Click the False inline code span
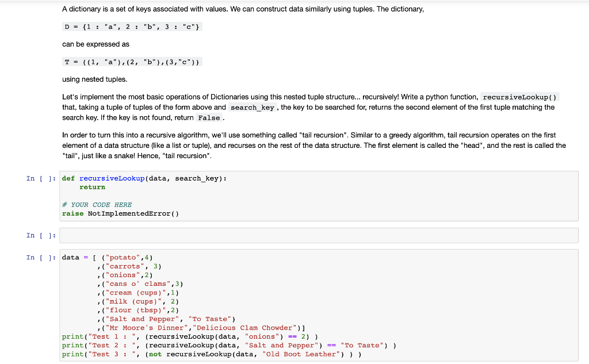Image resolution: width=589 pixels, height=364 pixels. (x=209, y=118)
